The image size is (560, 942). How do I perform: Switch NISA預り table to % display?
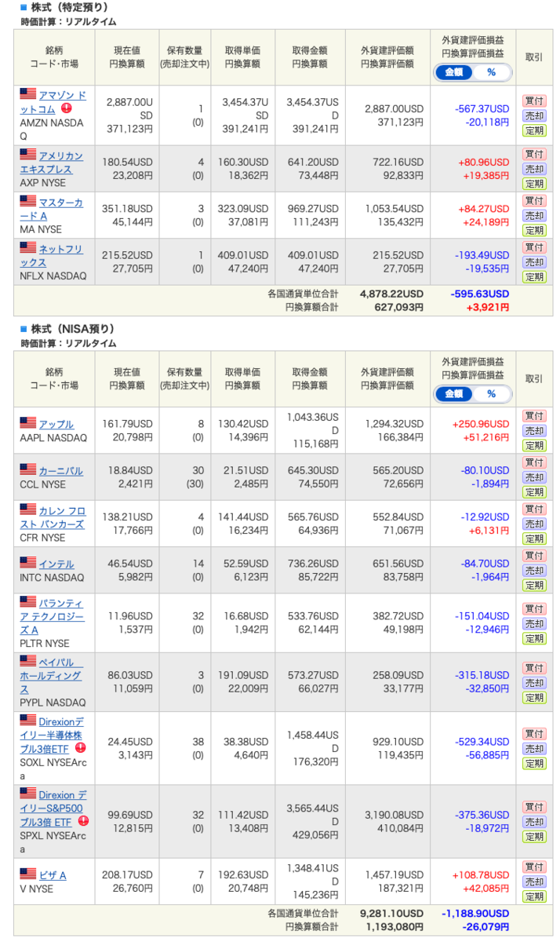point(492,394)
